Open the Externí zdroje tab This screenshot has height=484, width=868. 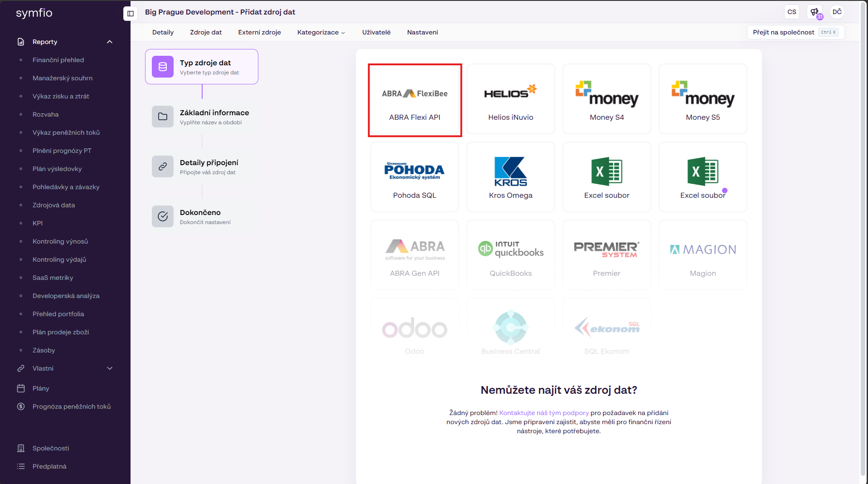(x=259, y=32)
